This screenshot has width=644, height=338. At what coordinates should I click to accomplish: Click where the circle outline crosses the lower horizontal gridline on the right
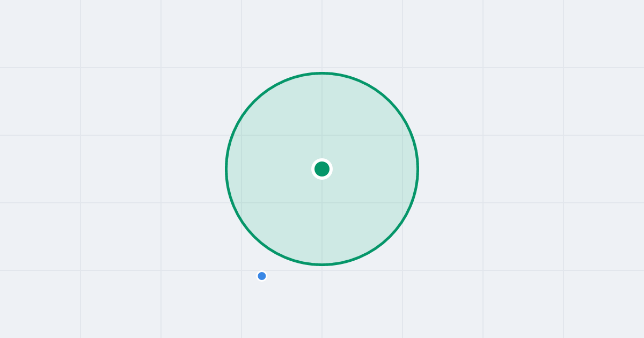[411, 203]
